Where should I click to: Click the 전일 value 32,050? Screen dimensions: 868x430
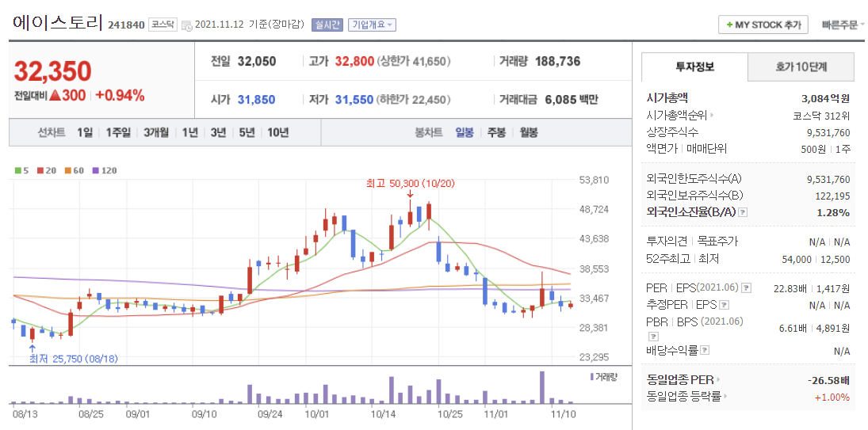coord(257,61)
